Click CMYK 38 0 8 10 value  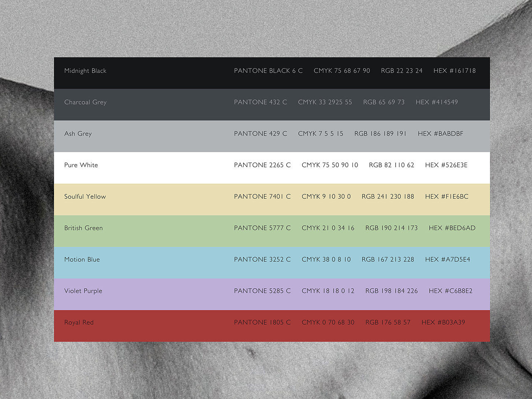(x=326, y=259)
